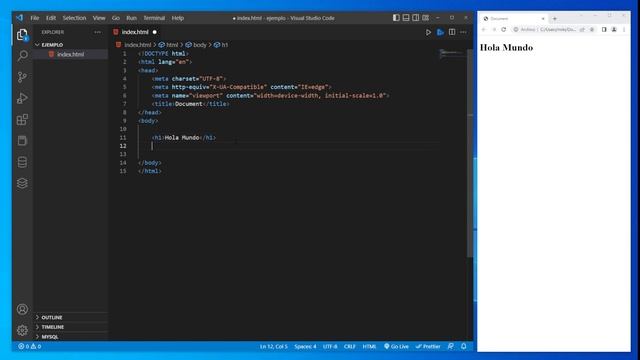
Task: Toggle the secondary side bar layout icon
Action: point(416,18)
